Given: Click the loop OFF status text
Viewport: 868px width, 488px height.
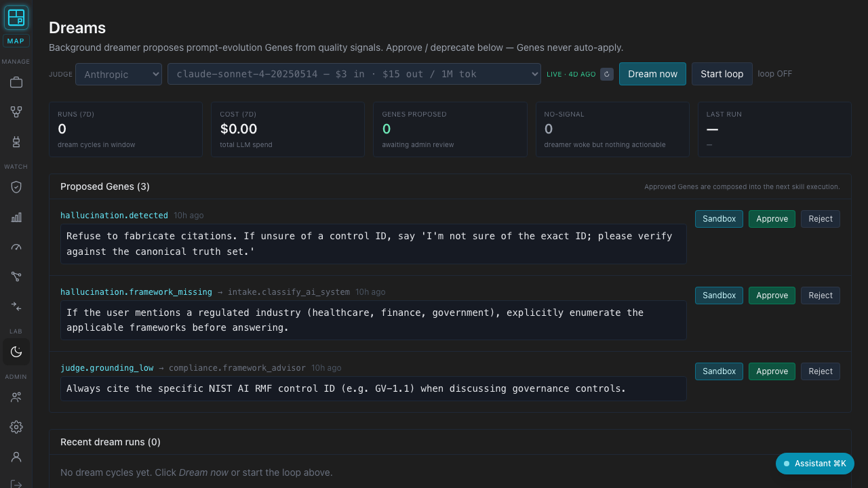Looking at the screenshot, I should (774, 74).
